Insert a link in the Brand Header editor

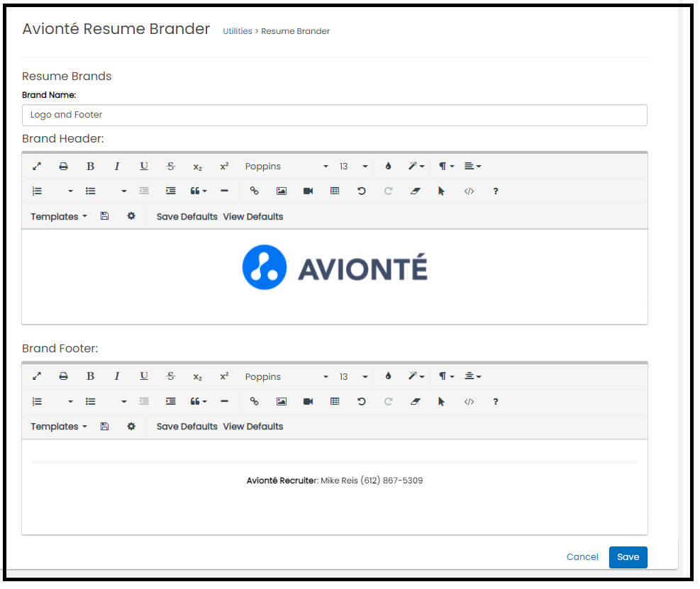click(255, 191)
